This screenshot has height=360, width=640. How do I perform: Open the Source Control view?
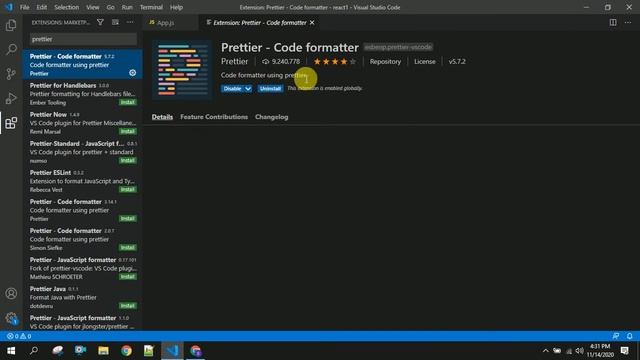pyautogui.click(x=11, y=74)
